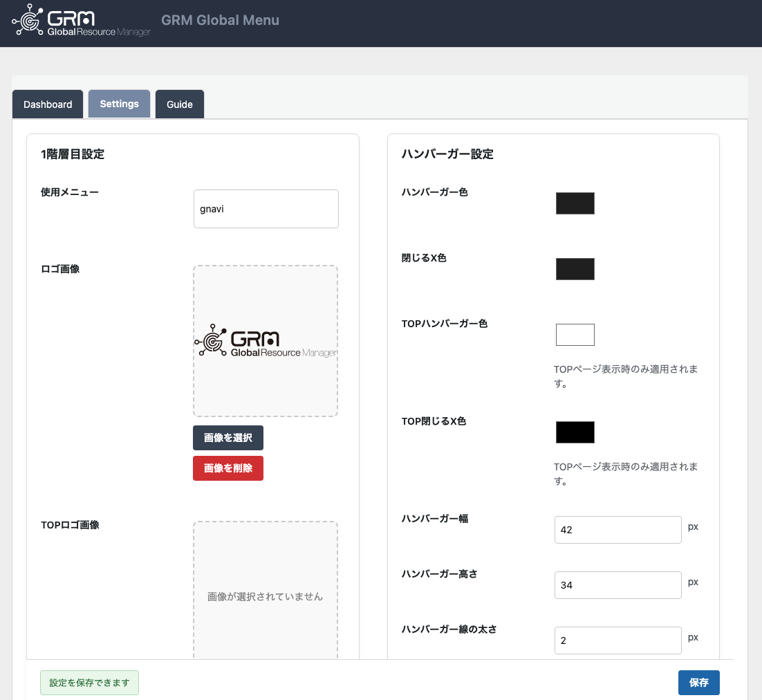Switch to the Settings tab
The image size is (762, 700).
click(119, 104)
